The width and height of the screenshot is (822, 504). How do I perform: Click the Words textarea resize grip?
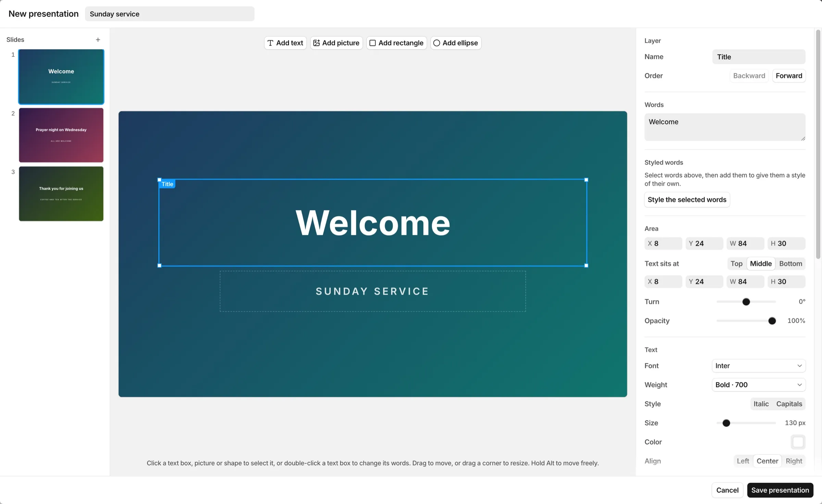[803, 138]
